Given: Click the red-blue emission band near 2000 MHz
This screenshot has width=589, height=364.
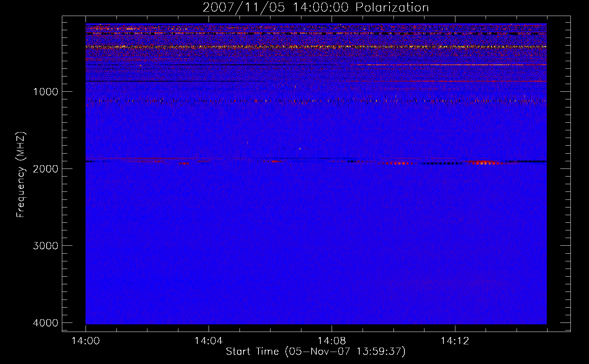Looking at the screenshot, I should 316,161.
